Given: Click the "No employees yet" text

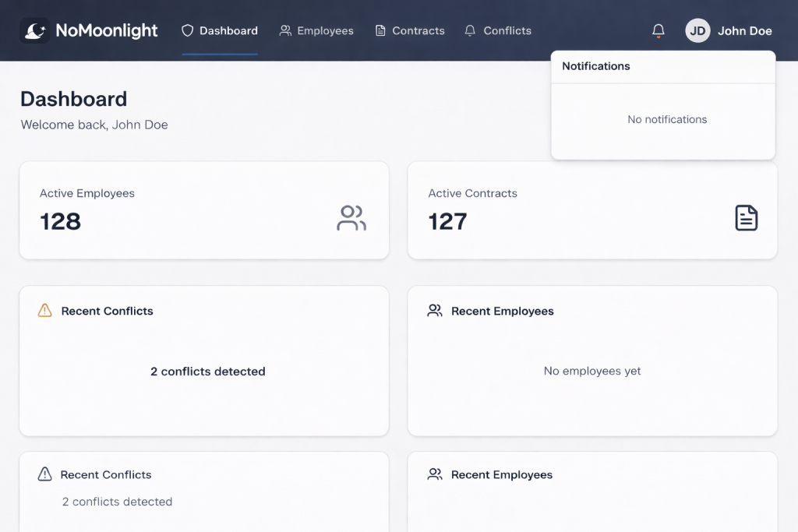Looking at the screenshot, I should pos(592,372).
